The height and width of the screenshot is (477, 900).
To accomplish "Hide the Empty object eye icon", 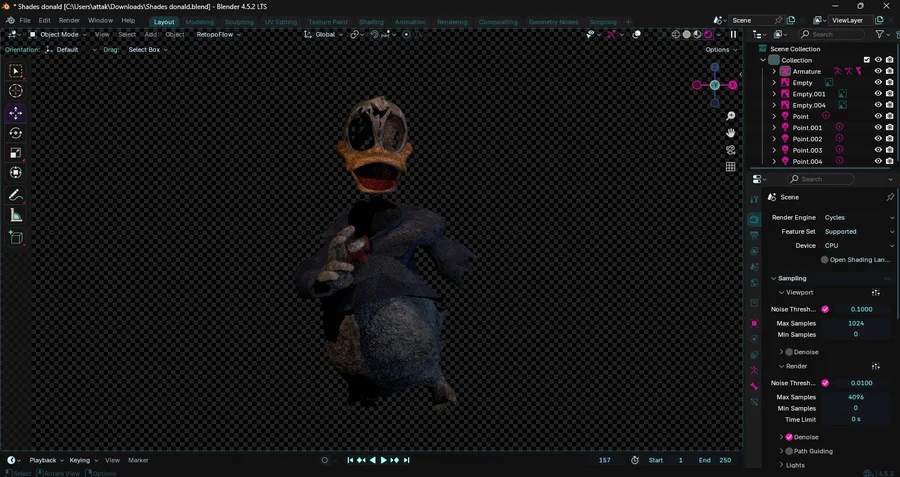I will (x=878, y=83).
